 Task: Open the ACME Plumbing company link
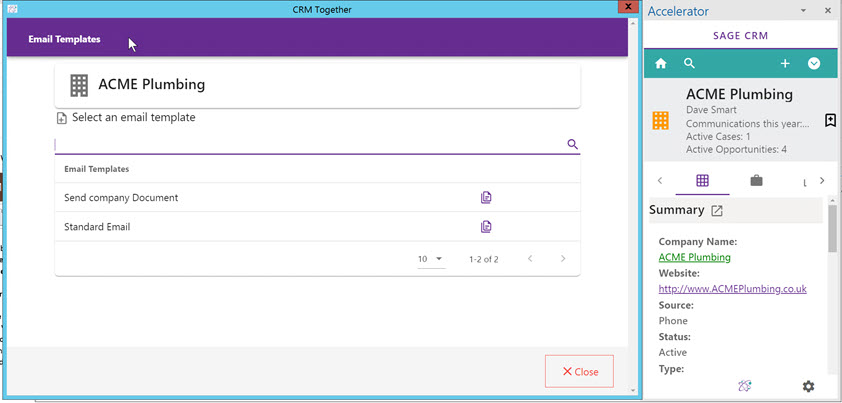click(x=694, y=257)
